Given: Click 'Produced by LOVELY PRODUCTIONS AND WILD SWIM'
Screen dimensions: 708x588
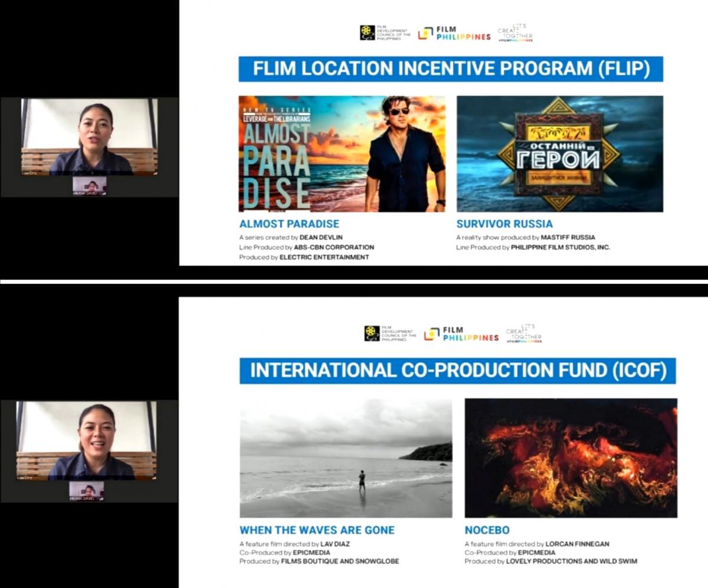Looking at the screenshot, I should [x=551, y=561].
